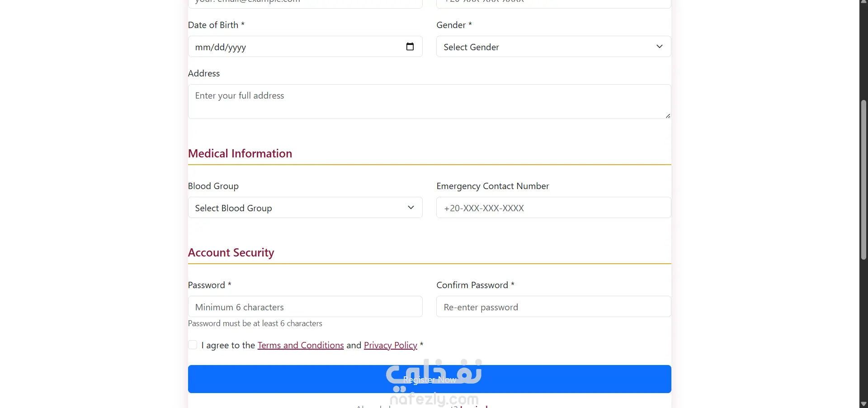The height and width of the screenshot is (408, 868).
Task: Click the Password input field
Action: point(305,307)
